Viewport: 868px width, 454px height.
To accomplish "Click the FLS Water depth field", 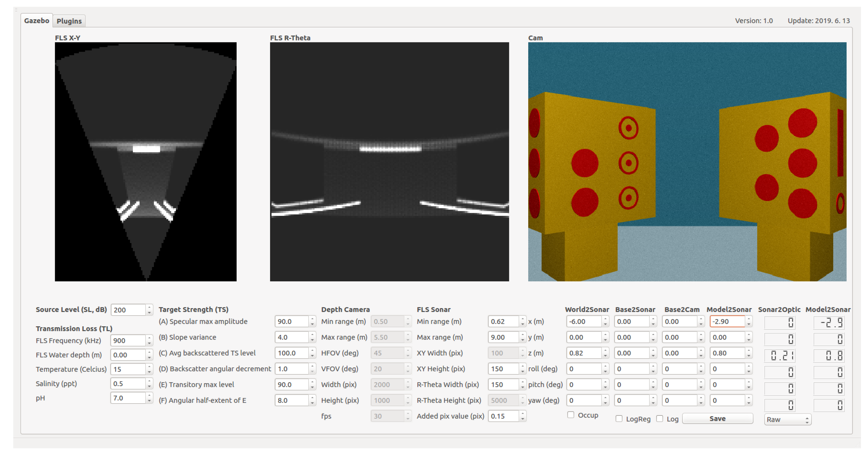I will [128, 355].
